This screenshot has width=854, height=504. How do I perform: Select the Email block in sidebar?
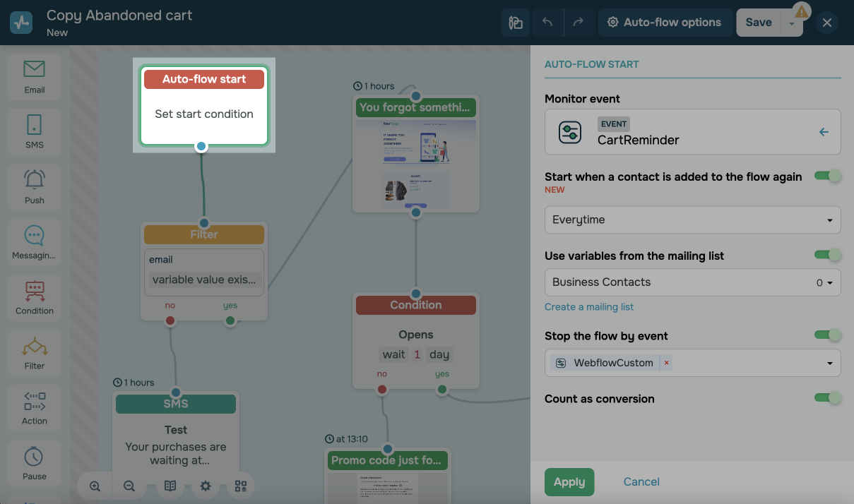[x=34, y=76]
